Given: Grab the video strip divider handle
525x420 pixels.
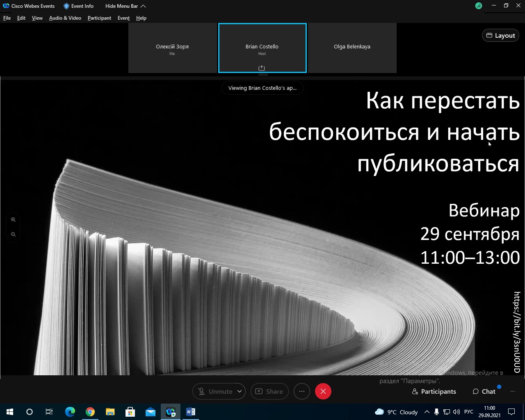Looking at the screenshot, I should (263, 75).
